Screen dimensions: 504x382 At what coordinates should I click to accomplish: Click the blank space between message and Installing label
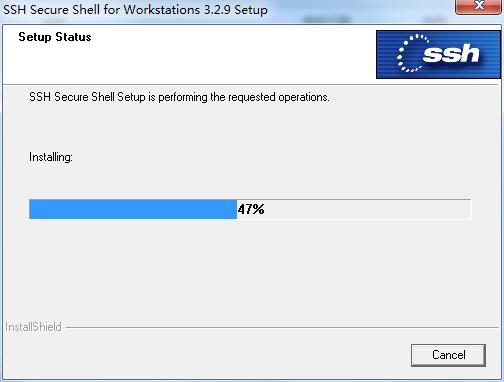pos(250,127)
